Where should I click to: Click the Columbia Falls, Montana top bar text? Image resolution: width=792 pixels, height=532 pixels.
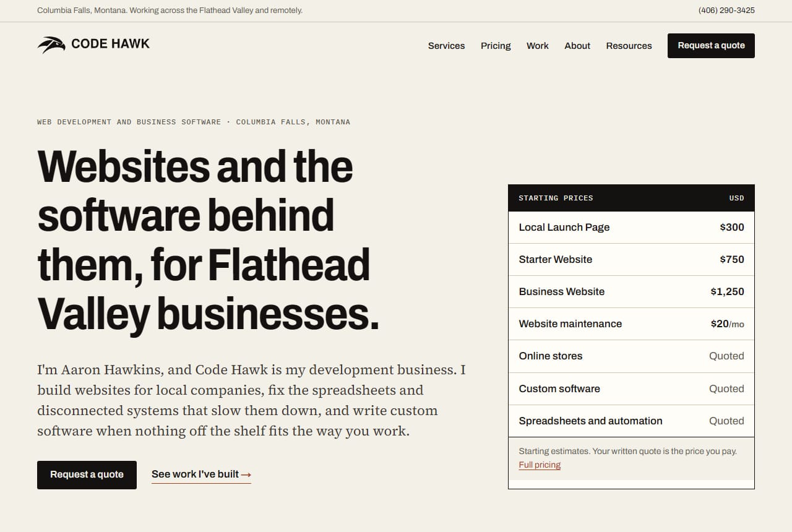click(170, 11)
